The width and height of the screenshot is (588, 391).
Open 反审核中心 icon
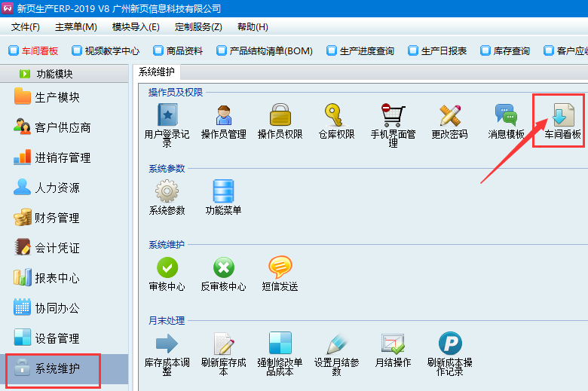(x=224, y=267)
